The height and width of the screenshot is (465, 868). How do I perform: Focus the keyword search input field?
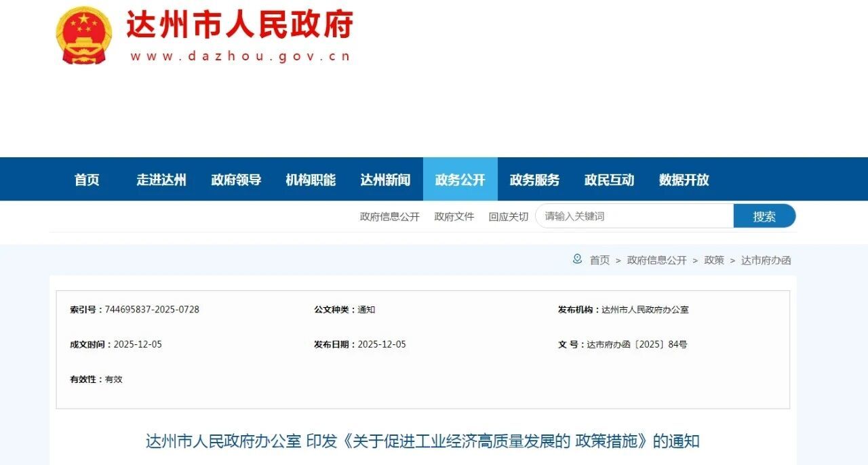634,216
